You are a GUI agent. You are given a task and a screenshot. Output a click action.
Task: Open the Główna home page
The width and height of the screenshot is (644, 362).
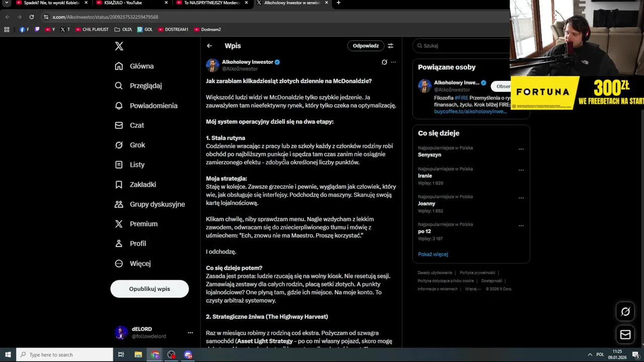pyautogui.click(x=134, y=66)
